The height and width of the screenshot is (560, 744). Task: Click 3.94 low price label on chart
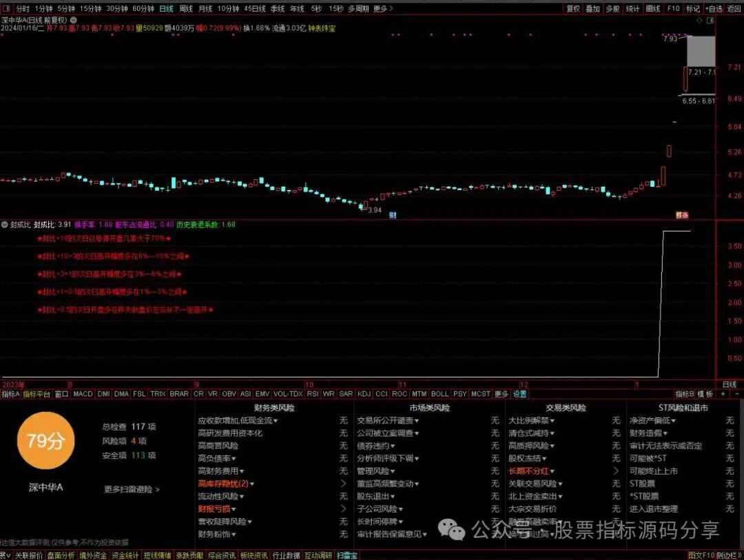pos(375,210)
